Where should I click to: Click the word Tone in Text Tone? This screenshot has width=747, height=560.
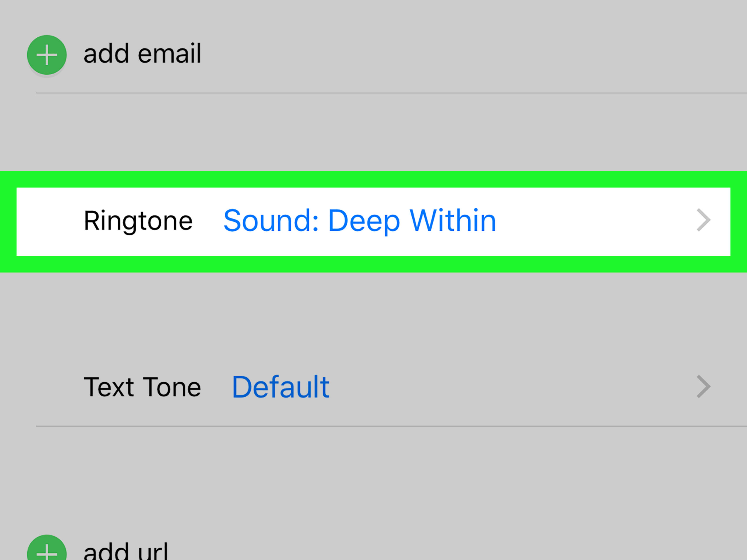(172, 387)
